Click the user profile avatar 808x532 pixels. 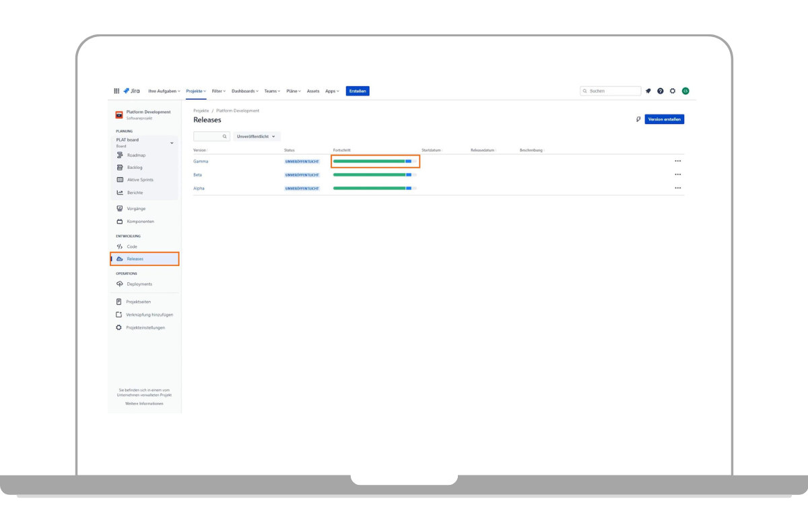[x=685, y=91]
